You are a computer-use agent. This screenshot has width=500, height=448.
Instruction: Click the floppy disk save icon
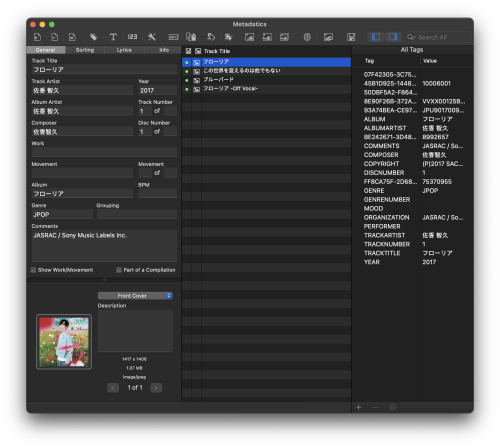pos(351,37)
